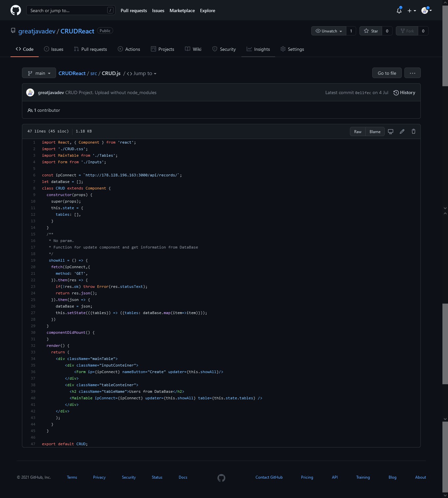448x498 pixels.
Task: Switch to the Issues tab
Action: pos(54,49)
